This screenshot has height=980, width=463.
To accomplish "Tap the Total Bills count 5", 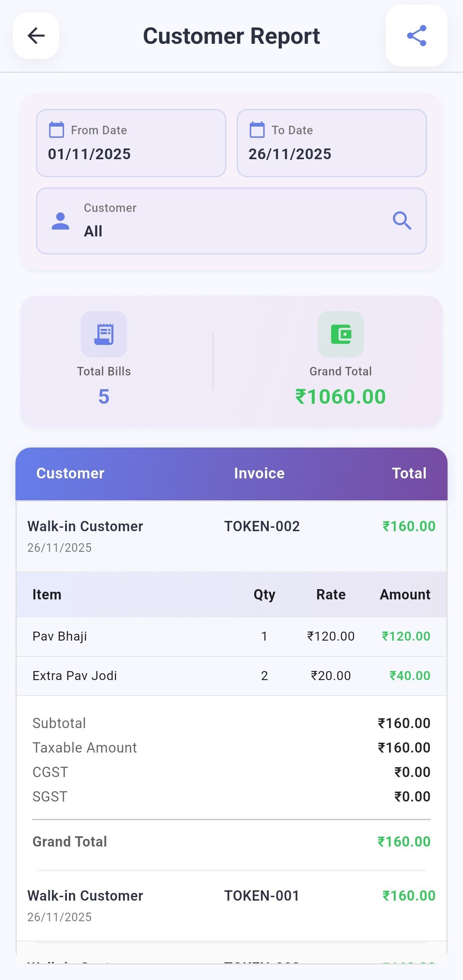I will (104, 396).
